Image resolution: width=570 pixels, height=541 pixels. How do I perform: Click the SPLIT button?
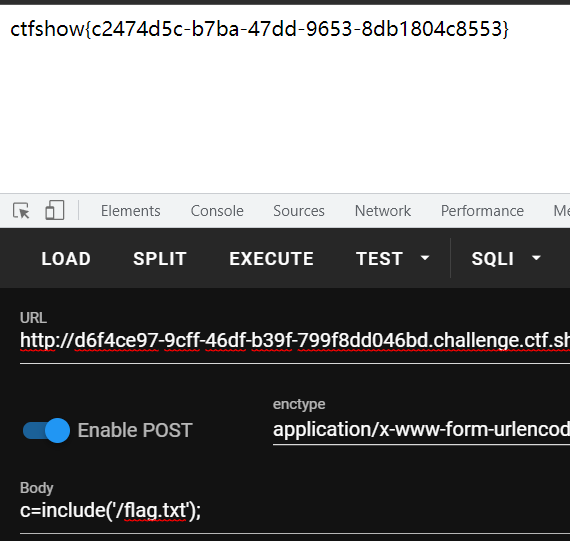tap(160, 259)
